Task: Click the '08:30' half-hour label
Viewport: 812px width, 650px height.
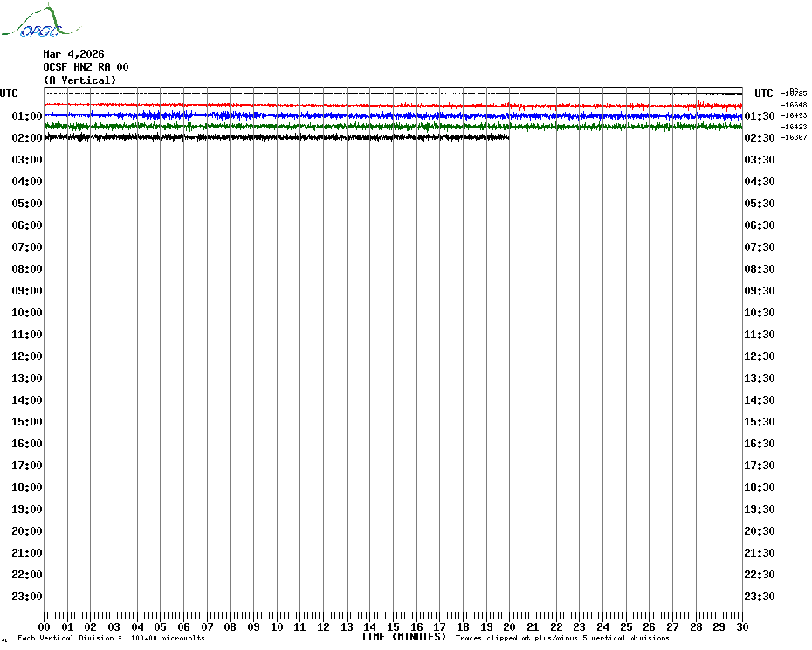Action: pos(760,268)
